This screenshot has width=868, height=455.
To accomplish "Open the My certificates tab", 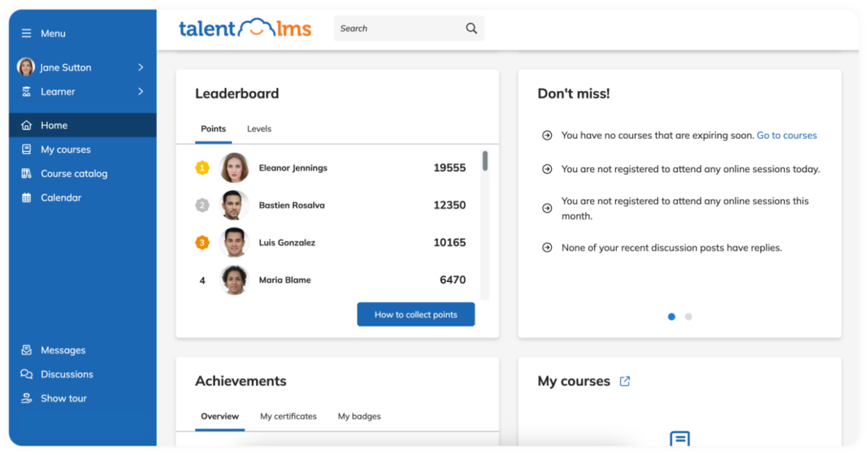I will (x=288, y=416).
